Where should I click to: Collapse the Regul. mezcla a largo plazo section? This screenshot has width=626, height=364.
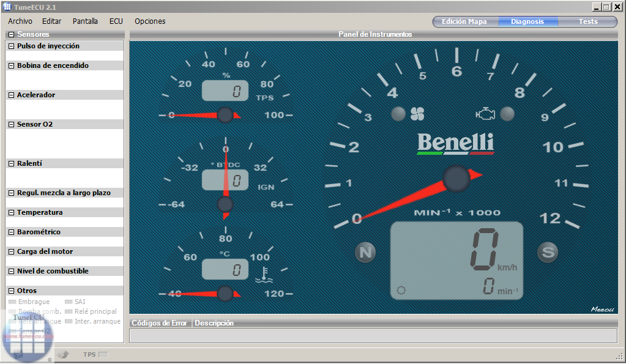click(12, 193)
